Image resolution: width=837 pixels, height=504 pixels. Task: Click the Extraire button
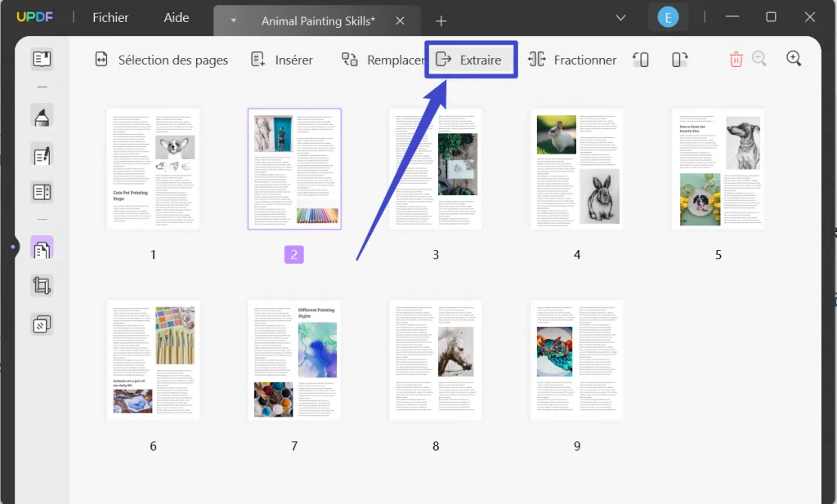[x=471, y=59]
